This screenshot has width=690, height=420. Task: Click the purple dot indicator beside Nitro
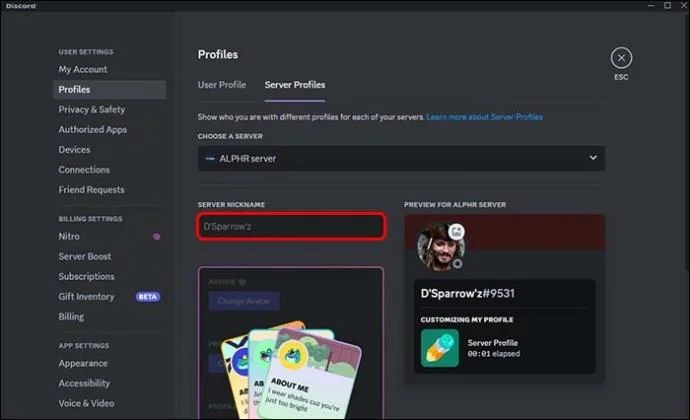[x=156, y=236]
